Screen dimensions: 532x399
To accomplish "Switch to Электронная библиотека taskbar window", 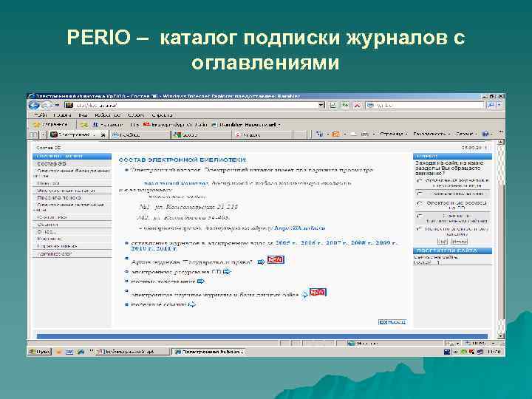I will pyautogui.click(x=208, y=352).
